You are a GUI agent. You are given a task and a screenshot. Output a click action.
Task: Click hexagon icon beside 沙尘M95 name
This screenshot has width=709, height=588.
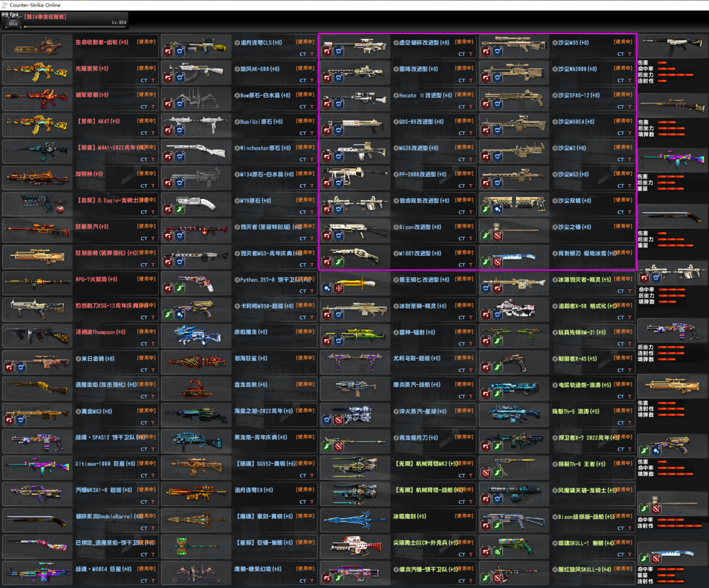pos(555,43)
